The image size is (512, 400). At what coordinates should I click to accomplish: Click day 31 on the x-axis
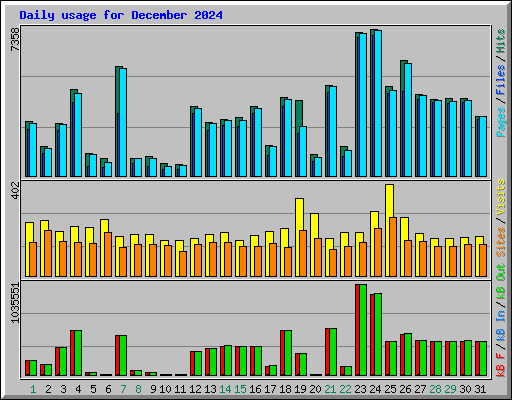tap(480, 389)
